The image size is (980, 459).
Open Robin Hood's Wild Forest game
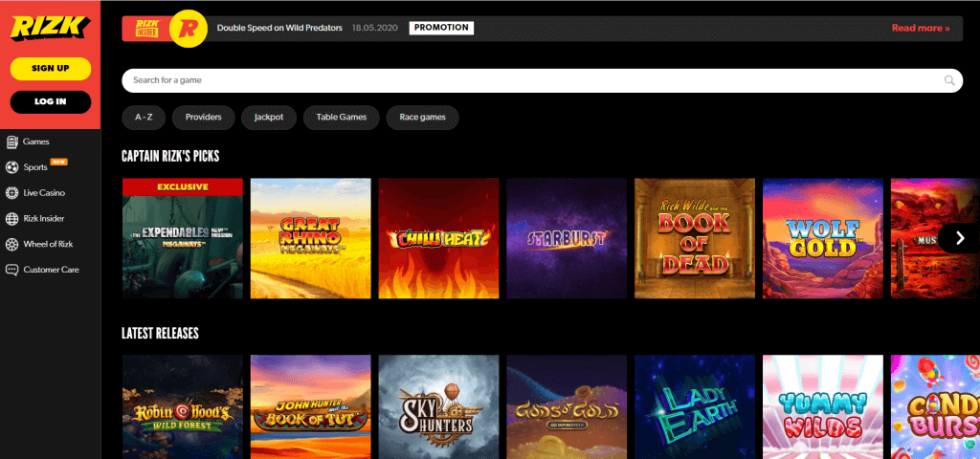(x=183, y=407)
